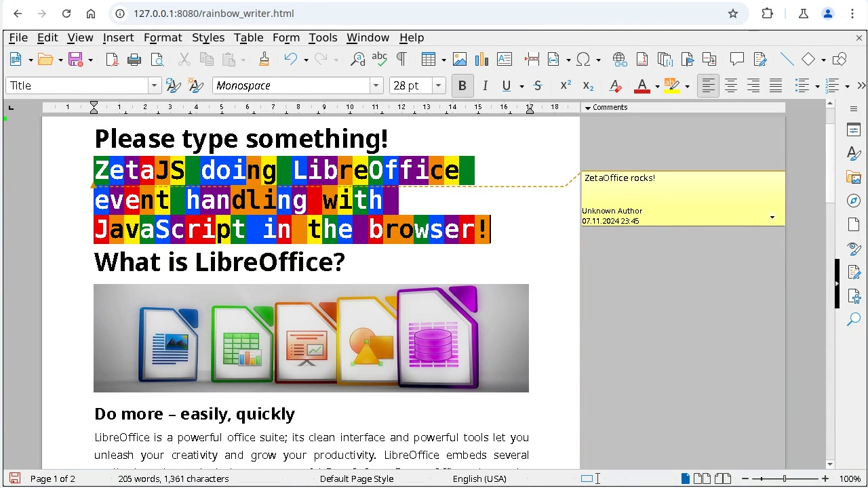
Task: Click the Insert Text Box icon
Action: pos(505,60)
